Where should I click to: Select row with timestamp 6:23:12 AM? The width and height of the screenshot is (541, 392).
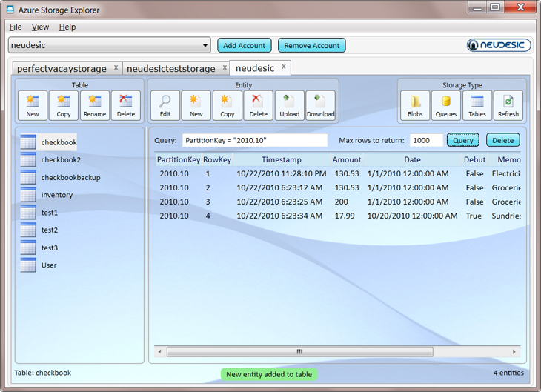[x=337, y=187]
